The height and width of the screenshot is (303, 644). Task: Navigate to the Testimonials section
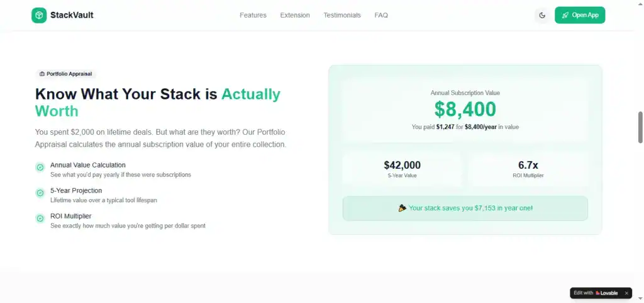pos(342,15)
